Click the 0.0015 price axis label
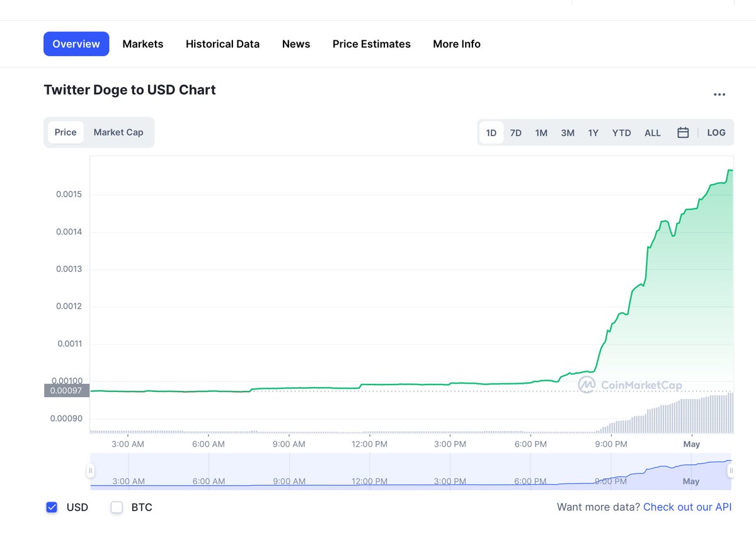This screenshot has height=537, width=756. (x=69, y=194)
